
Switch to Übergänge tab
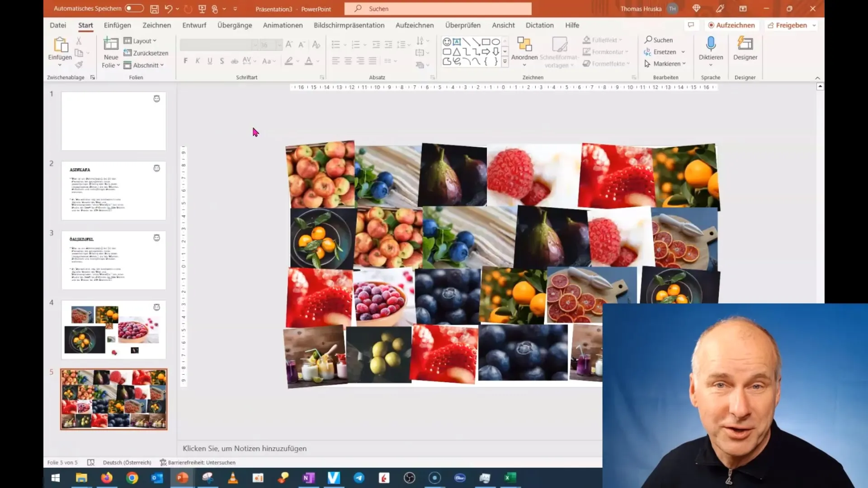(235, 25)
